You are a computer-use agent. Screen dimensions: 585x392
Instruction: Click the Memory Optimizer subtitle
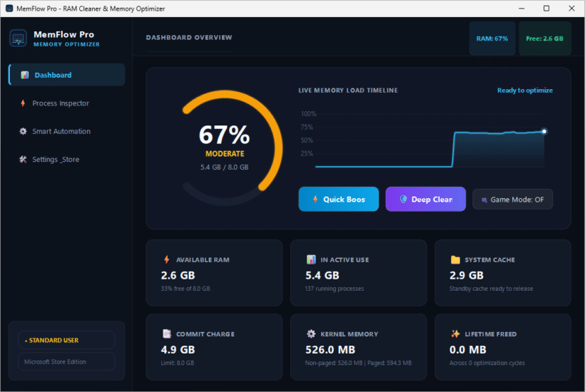pyautogui.click(x=66, y=44)
